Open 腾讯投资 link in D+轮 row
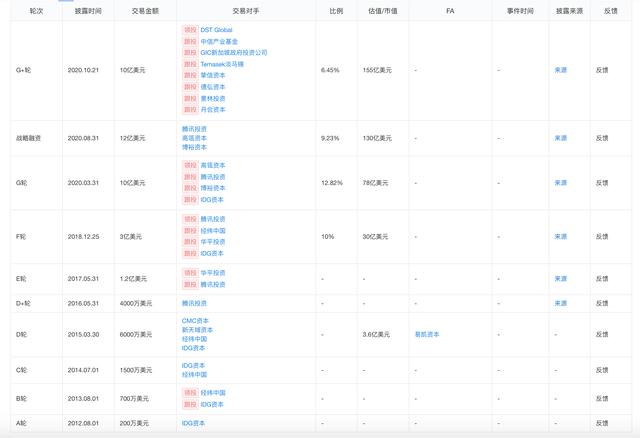The height and width of the screenshot is (438, 640). click(x=194, y=303)
